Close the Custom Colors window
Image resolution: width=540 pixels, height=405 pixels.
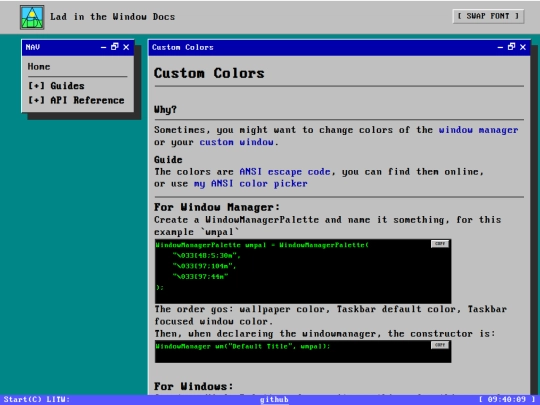[x=523, y=47]
